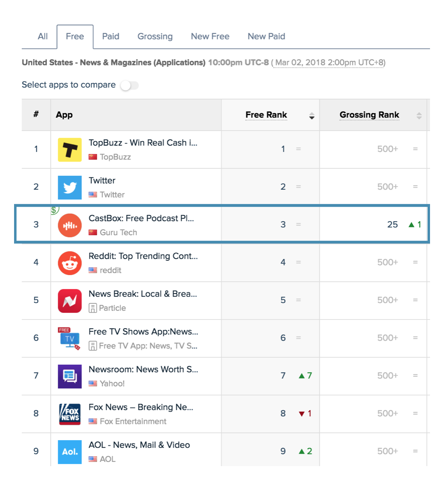This screenshot has width=448, height=479.
Task: Switch to the New Free tab
Action: (210, 36)
